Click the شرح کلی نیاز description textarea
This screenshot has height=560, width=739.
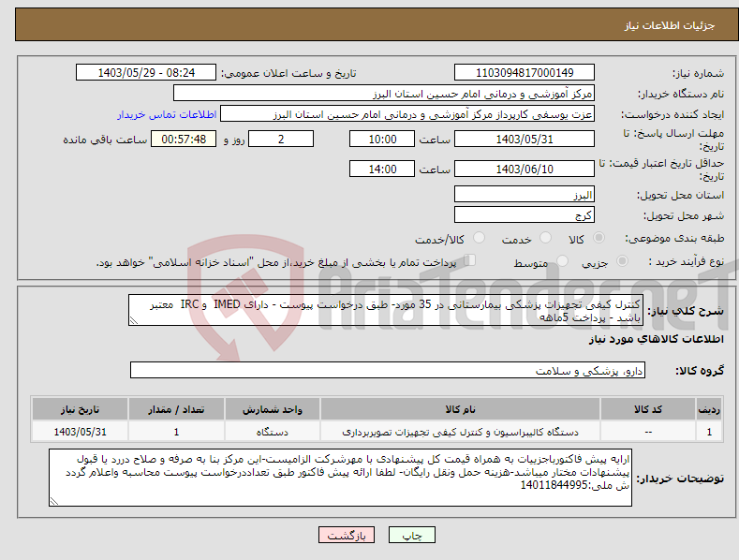pos(386,310)
